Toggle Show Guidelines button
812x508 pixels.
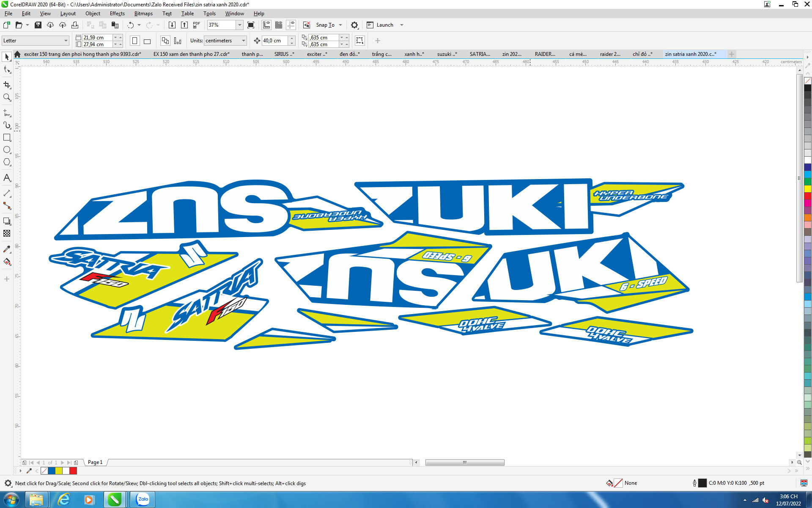coord(291,25)
